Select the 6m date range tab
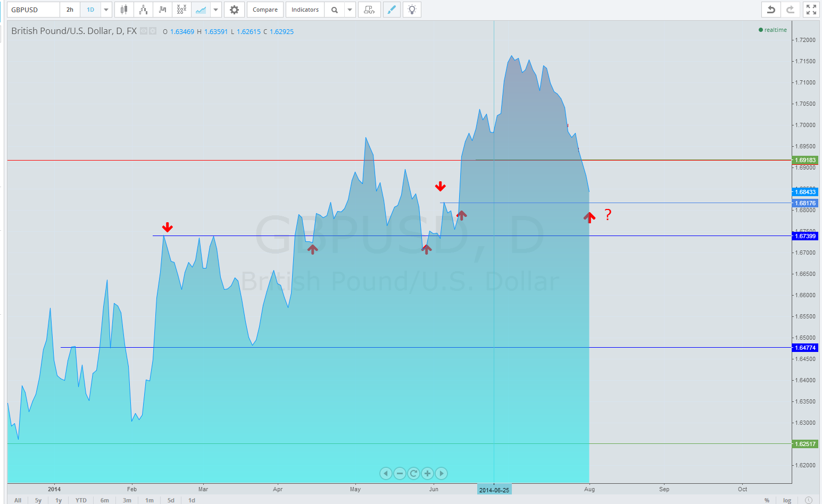This screenshot has height=504, width=822. click(x=105, y=500)
